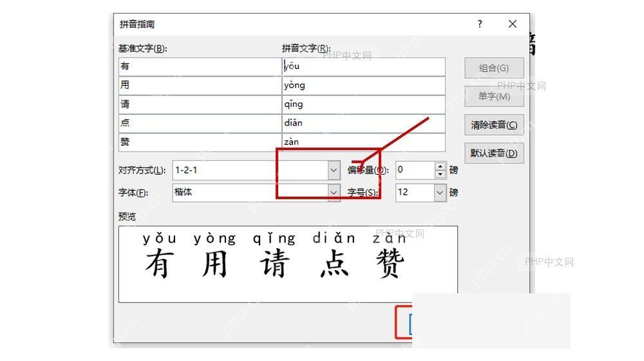The image size is (644, 361).
Task: Click the 拼音文字(R) label
Action: (306, 48)
